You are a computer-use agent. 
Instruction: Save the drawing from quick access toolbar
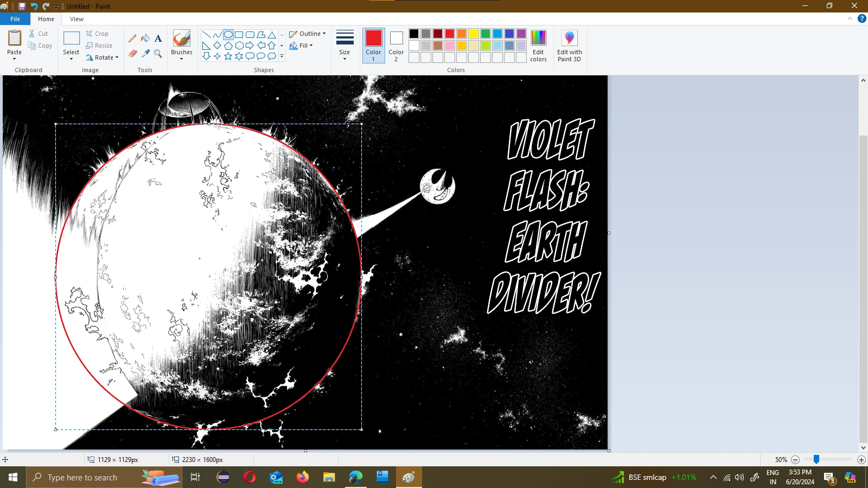pos(22,7)
